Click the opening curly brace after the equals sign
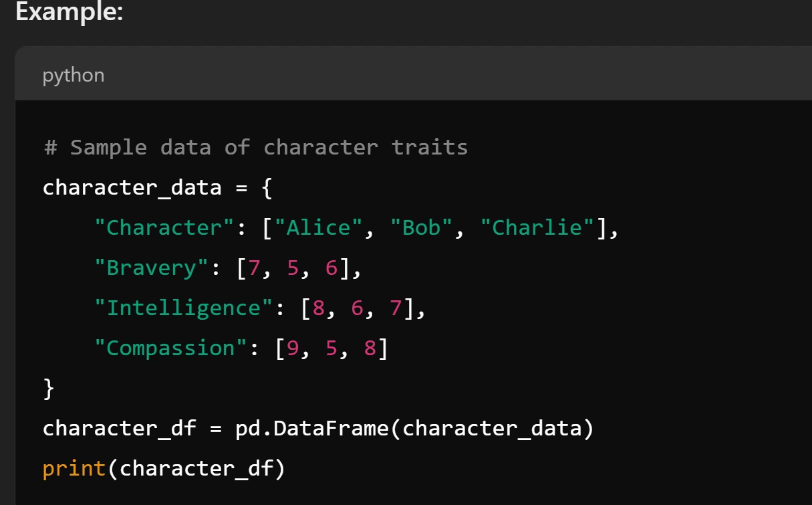The image size is (812, 505). coord(267,187)
